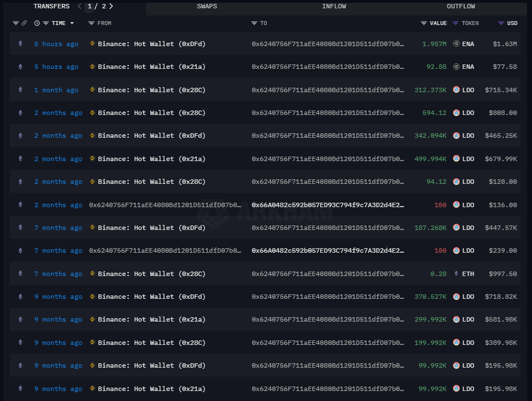Click the chain filter icon in header
Viewport: 532px width, 401px height.
[15, 23]
